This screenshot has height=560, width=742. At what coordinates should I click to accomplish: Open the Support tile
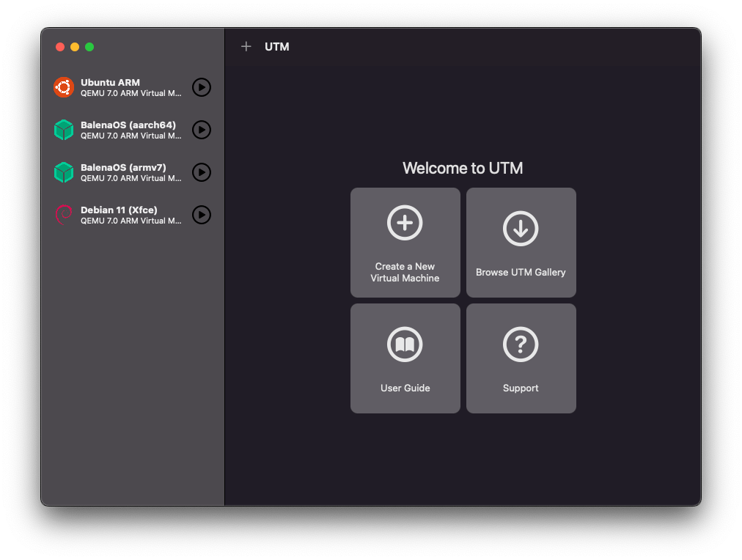pos(521,358)
